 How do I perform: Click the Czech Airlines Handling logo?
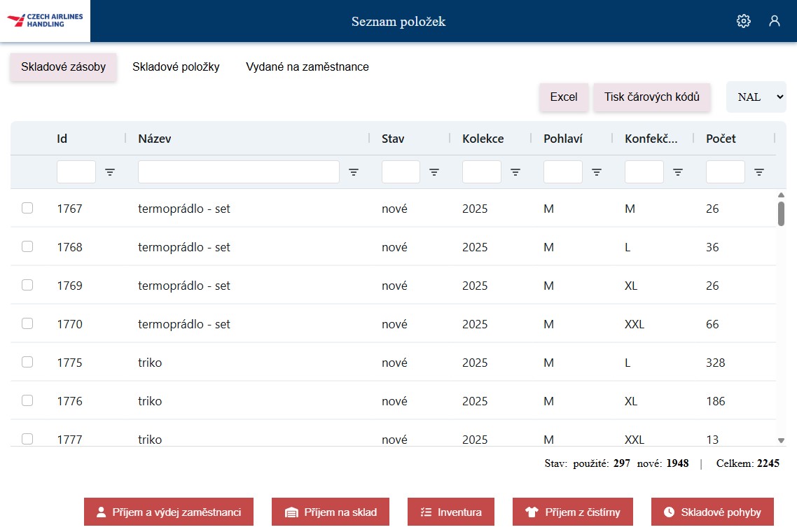point(45,20)
